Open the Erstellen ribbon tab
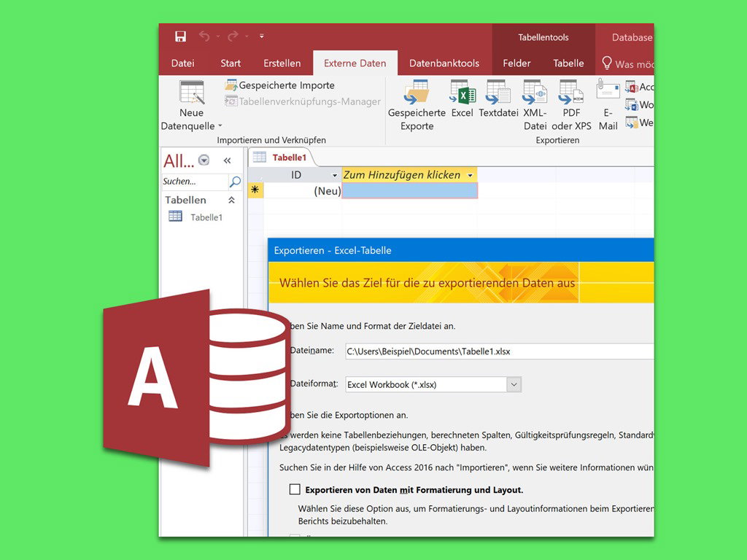 coord(282,63)
